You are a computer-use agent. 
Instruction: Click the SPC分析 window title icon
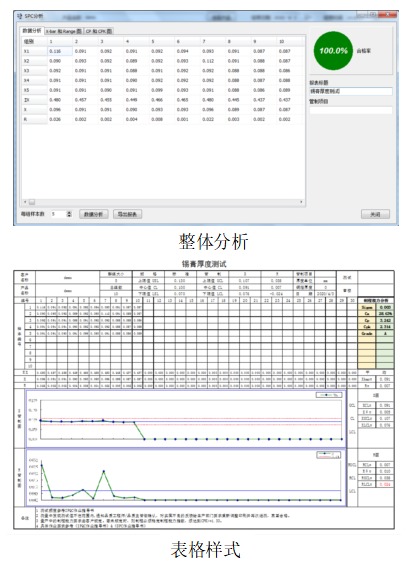19,16
